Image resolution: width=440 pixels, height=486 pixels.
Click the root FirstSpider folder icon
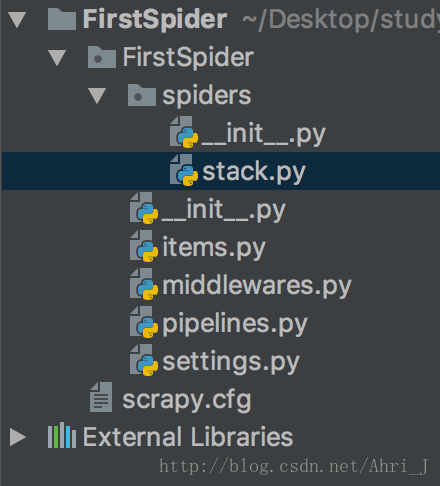(62, 19)
